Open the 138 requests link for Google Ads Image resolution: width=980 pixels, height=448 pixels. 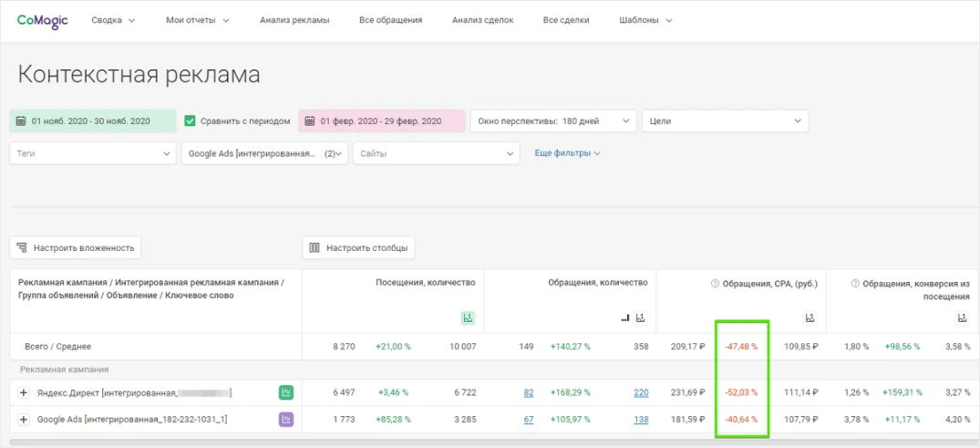pos(641,419)
